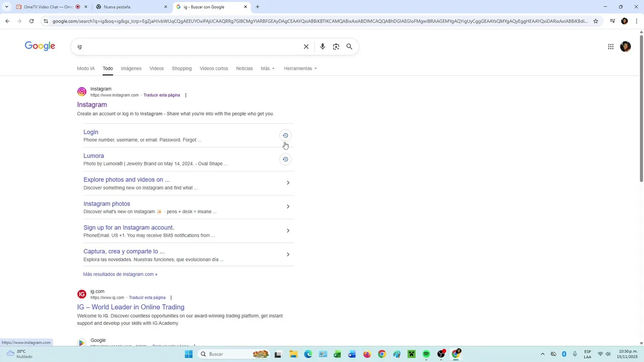Open the Windows Start menu

(189, 354)
